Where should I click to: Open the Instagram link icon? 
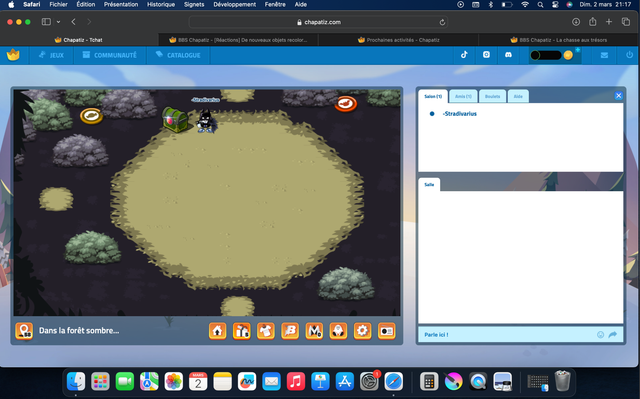tap(486, 55)
